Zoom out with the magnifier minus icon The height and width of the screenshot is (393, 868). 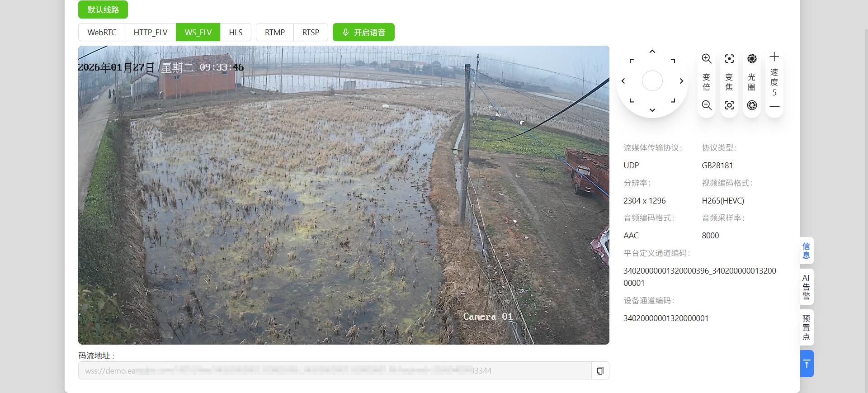click(x=707, y=105)
